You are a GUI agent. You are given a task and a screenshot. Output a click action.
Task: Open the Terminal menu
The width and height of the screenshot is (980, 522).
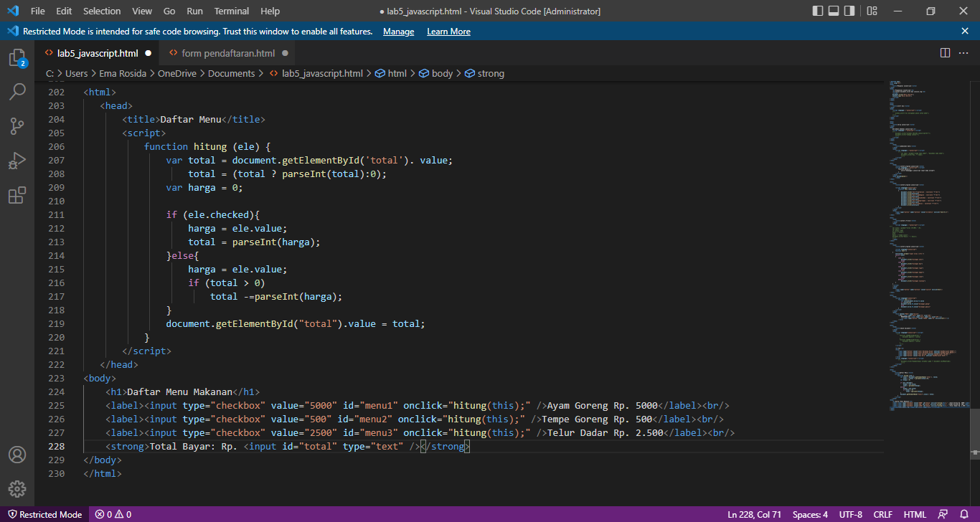tap(231, 11)
